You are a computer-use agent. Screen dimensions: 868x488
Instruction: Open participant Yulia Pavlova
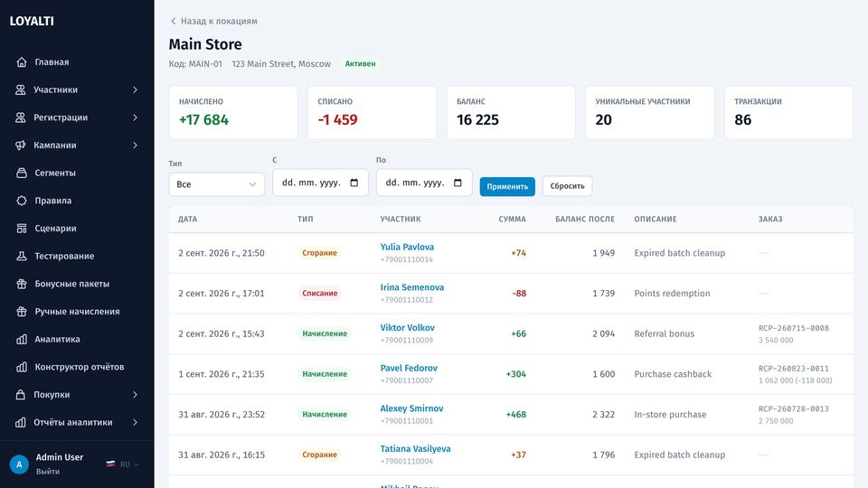tap(407, 247)
